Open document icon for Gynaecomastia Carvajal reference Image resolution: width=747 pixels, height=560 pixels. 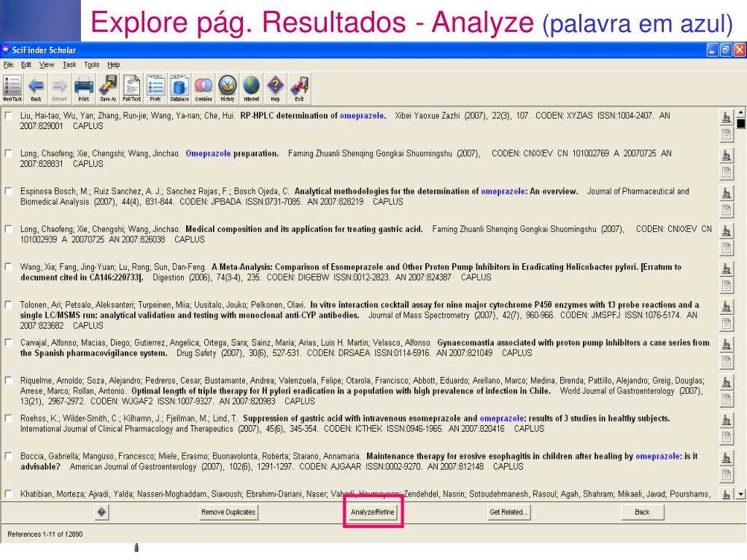coord(726,362)
